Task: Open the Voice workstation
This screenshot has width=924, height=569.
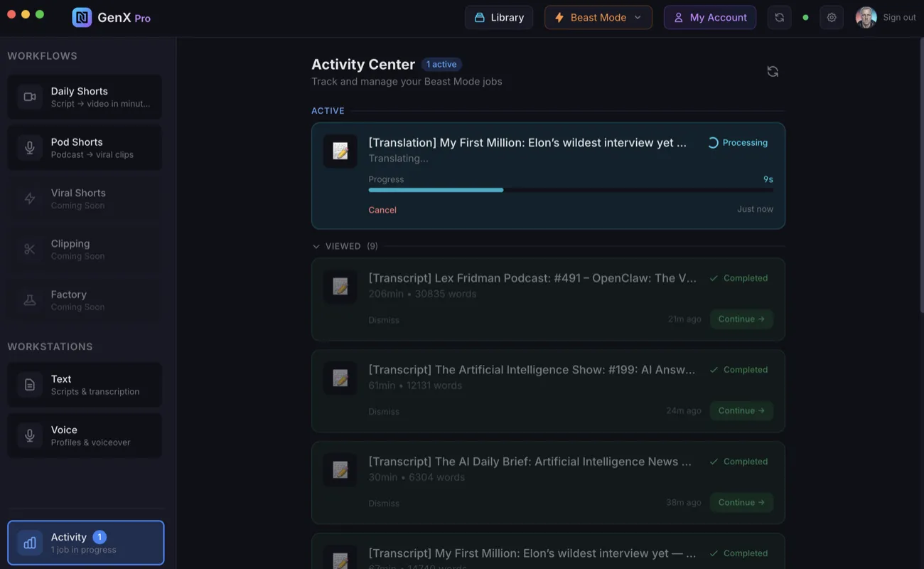Action: (x=85, y=435)
